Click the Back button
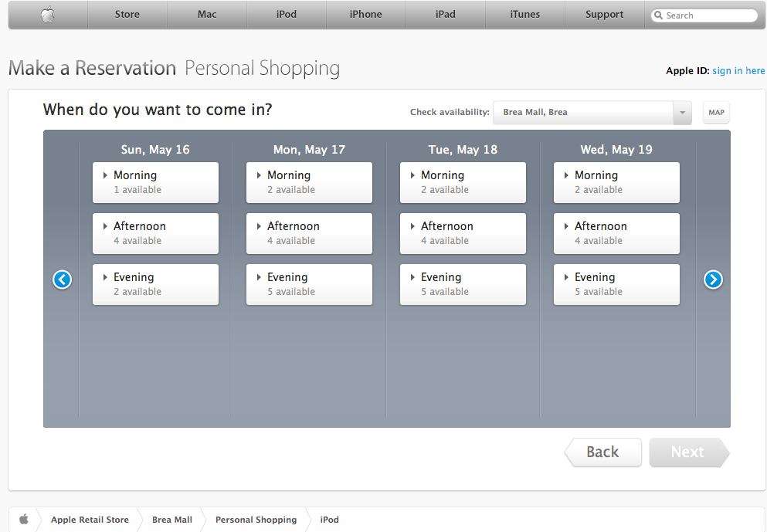Screen dimensions: 767x532 603,452
